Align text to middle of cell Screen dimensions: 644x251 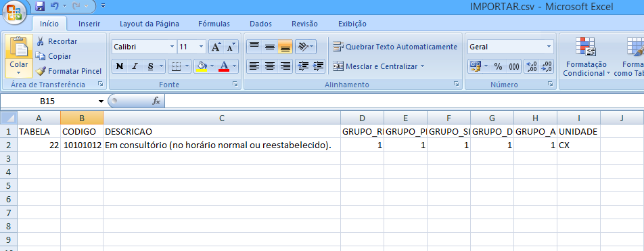coord(270,47)
